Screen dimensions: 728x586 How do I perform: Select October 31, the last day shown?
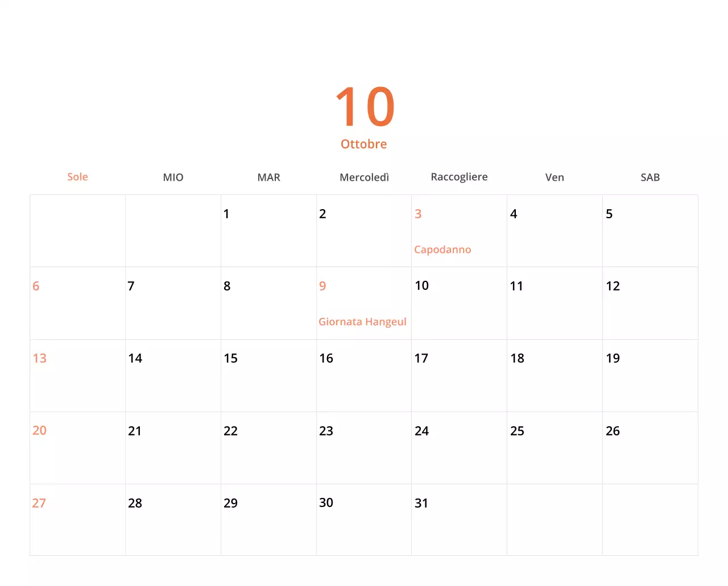click(x=421, y=503)
